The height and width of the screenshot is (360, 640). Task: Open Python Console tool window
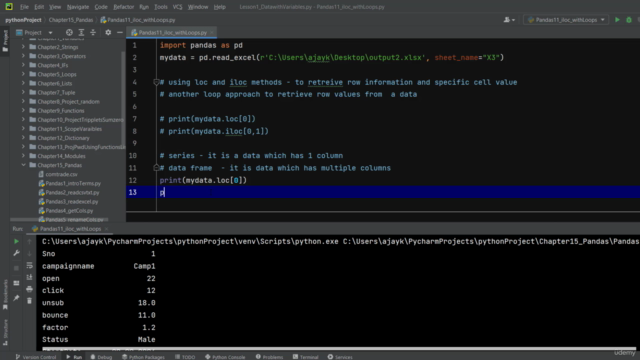pyautogui.click(x=225, y=357)
